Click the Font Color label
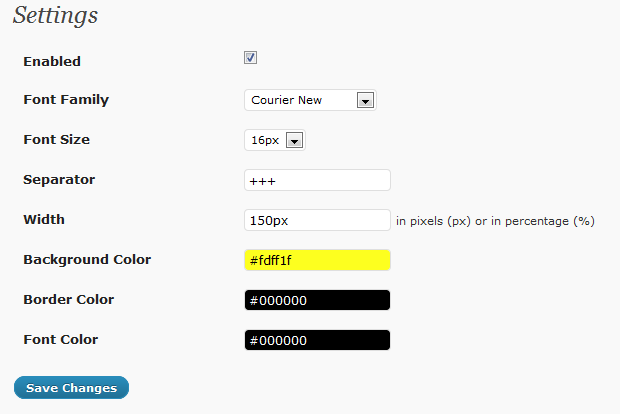Screen dimensions: 620x414 click(x=60, y=340)
